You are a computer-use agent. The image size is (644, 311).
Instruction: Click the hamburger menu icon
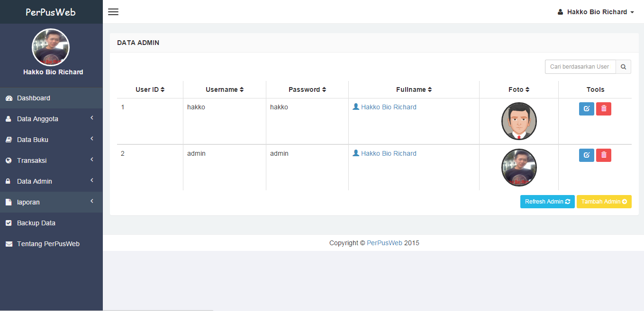coord(113,12)
